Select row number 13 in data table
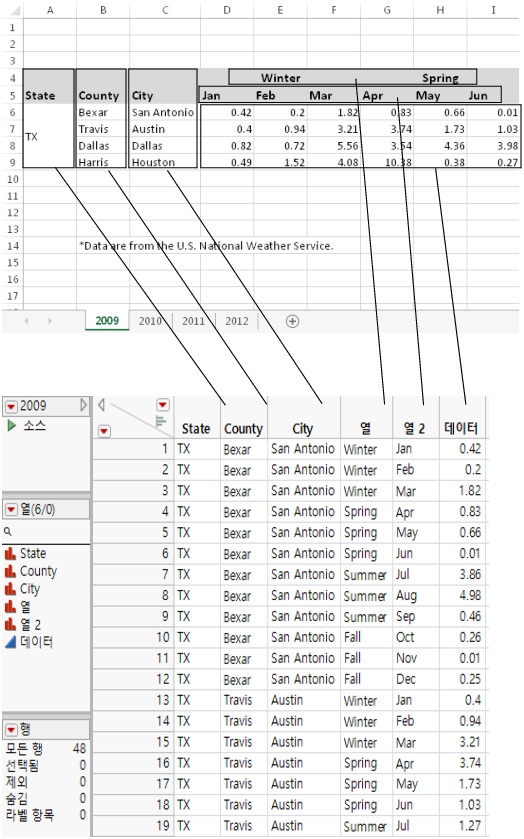The height and width of the screenshot is (839, 524). pyautogui.click(x=163, y=700)
